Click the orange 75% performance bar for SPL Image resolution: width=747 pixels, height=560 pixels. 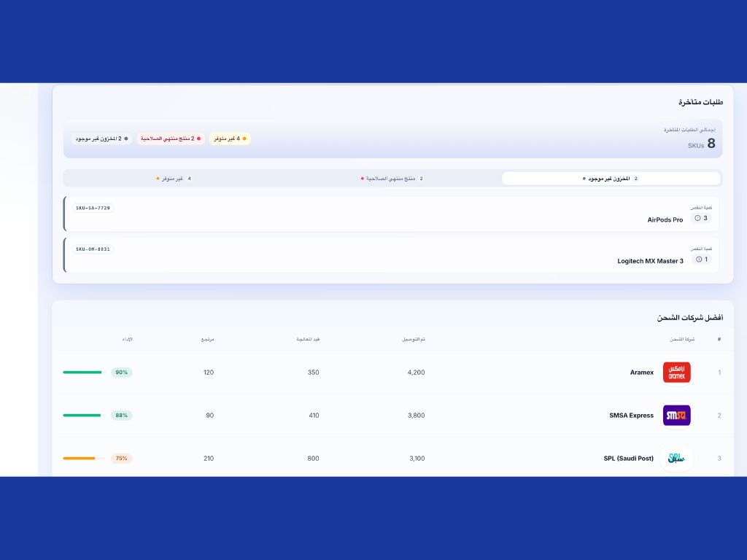coord(80,459)
